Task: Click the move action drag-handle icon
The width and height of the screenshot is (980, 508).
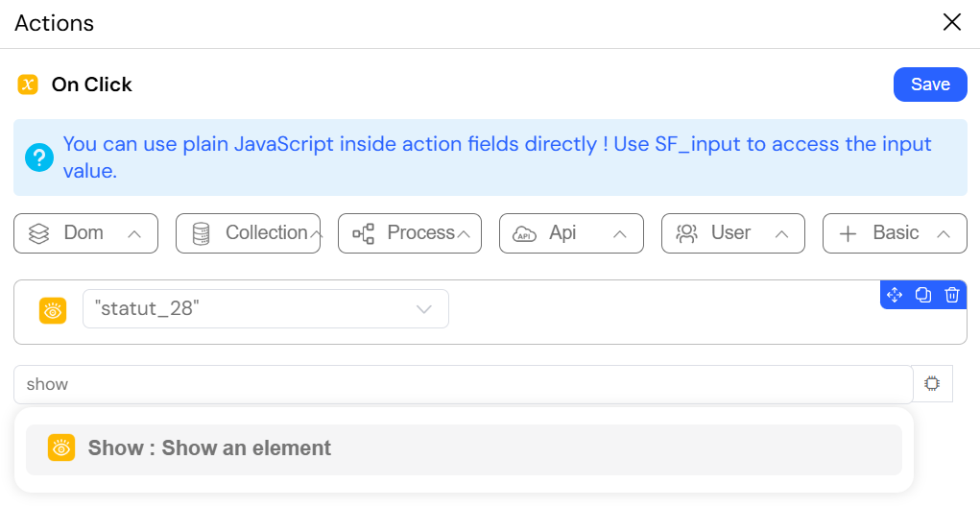Action: click(895, 295)
